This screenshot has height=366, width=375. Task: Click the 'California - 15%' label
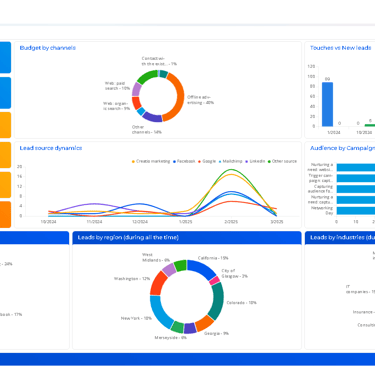coord(213,258)
